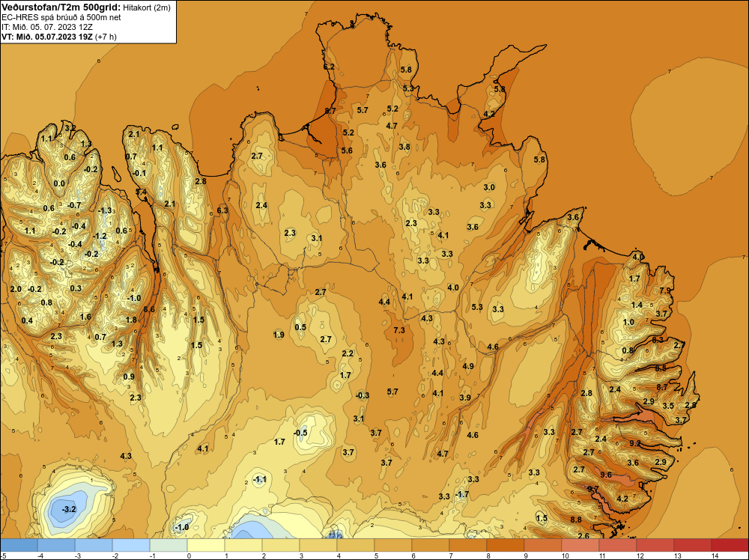Click the legend label '14'
The width and height of the screenshot is (749, 560).
point(715,556)
